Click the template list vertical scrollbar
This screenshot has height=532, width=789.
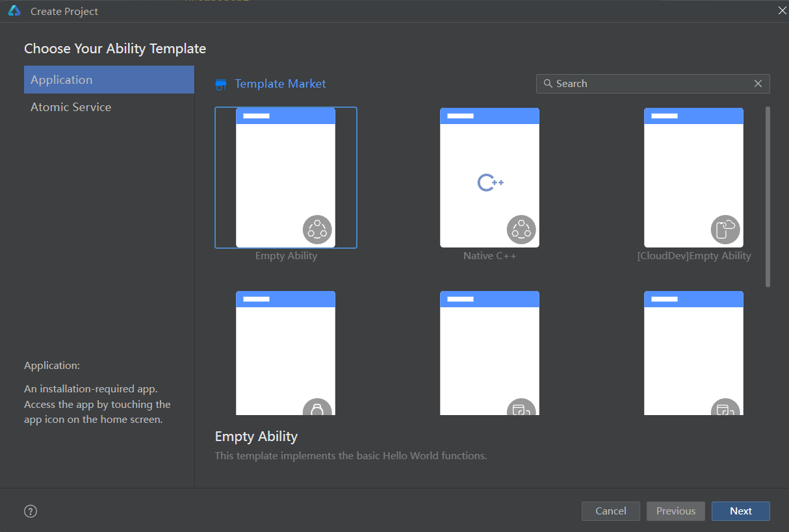[768, 196]
